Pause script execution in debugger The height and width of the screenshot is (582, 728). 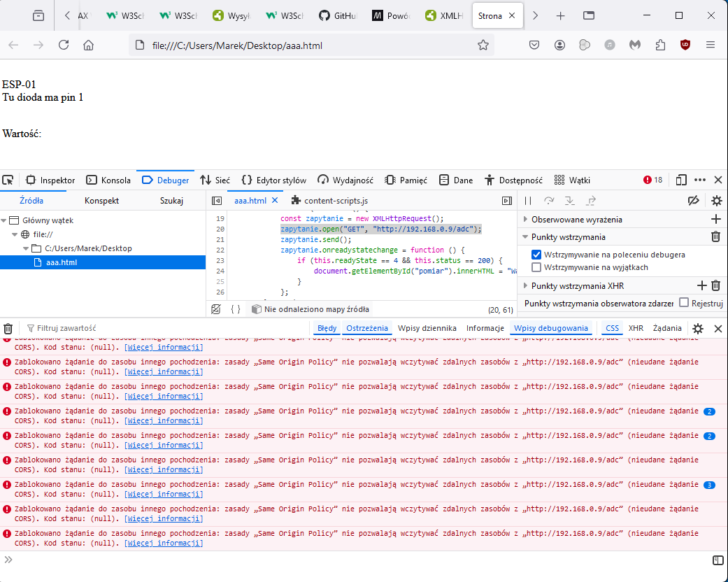click(x=528, y=201)
